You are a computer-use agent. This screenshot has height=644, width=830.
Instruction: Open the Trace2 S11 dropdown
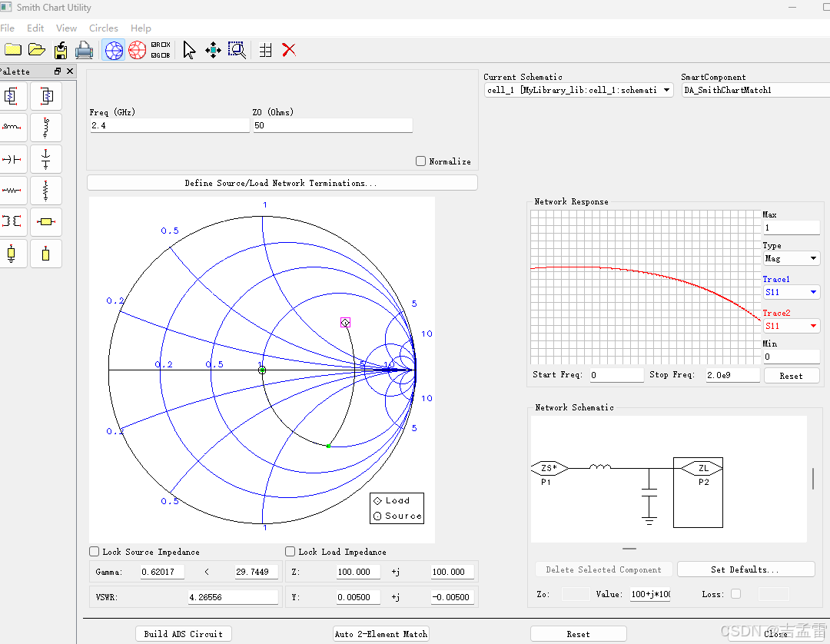click(x=791, y=326)
